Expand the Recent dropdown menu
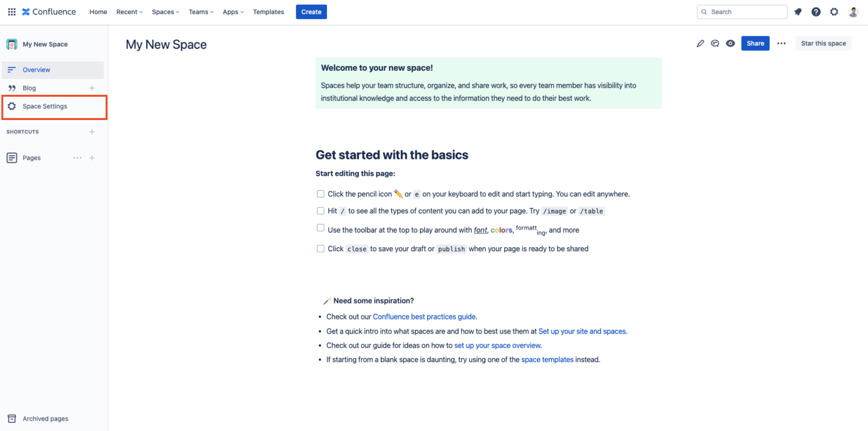 (x=129, y=11)
